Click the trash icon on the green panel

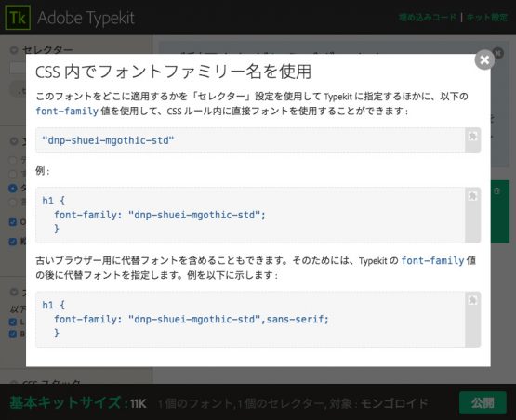pyautogui.click(x=496, y=190)
